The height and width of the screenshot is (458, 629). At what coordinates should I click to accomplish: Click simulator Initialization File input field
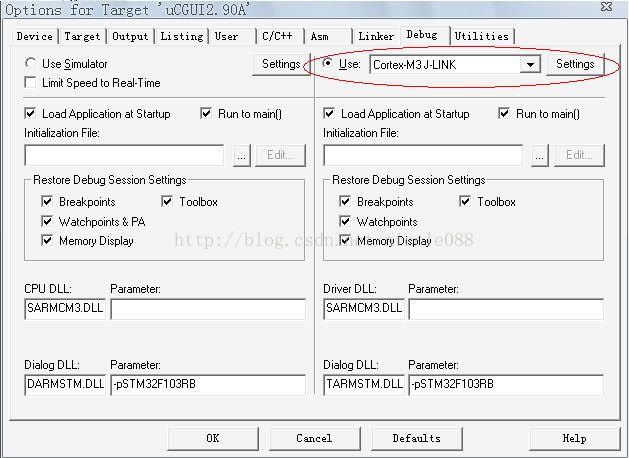pos(124,155)
